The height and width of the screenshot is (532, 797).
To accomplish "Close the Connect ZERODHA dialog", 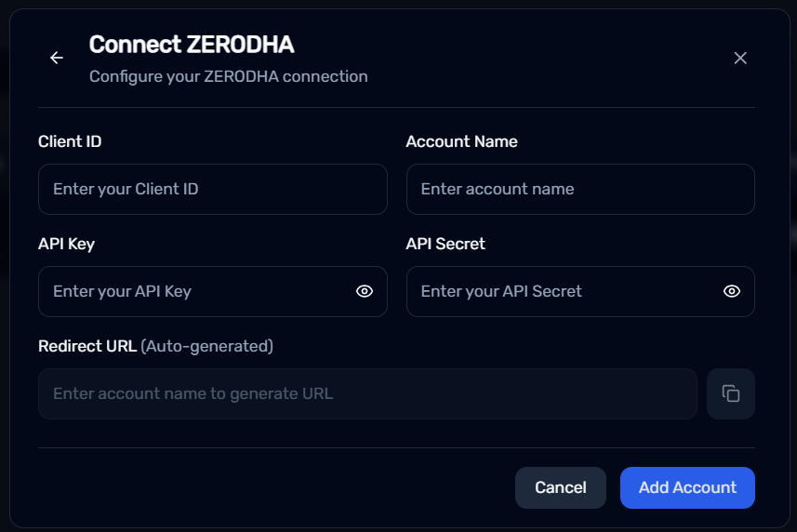I will coord(740,58).
